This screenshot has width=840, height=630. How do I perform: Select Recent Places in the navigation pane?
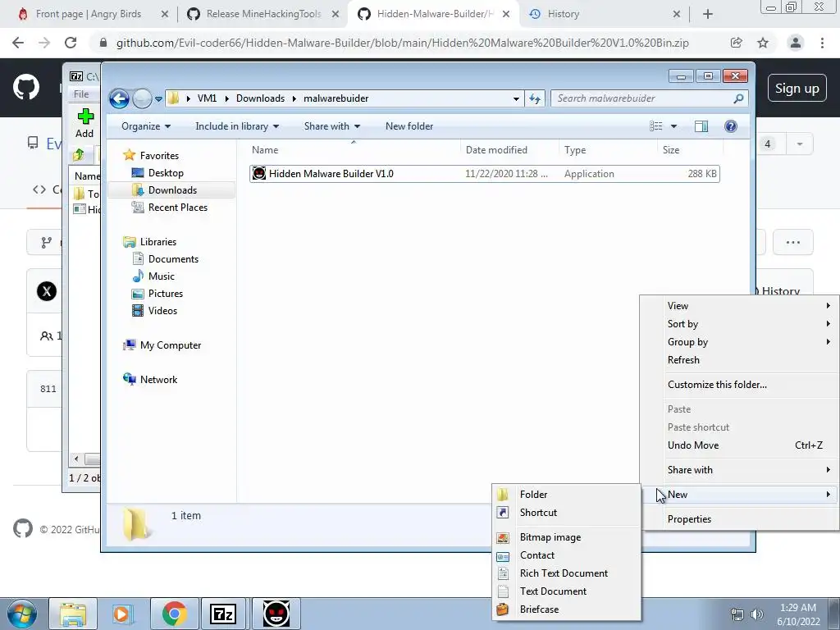pos(177,208)
